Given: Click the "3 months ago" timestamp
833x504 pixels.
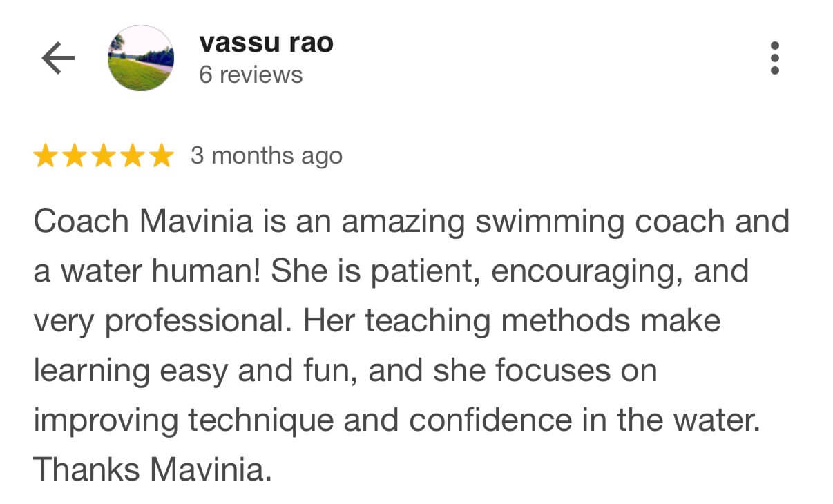Looking at the screenshot, I should click(x=267, y=156).
